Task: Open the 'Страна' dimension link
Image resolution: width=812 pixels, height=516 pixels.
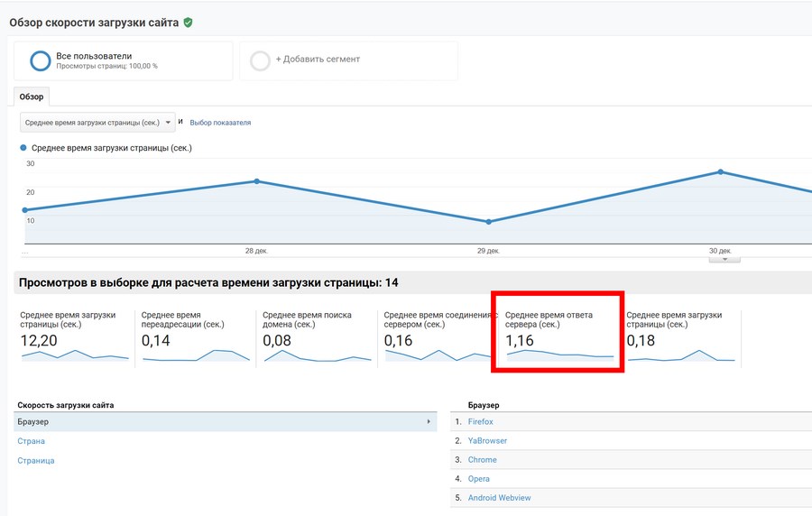Action: click(31, 441)
